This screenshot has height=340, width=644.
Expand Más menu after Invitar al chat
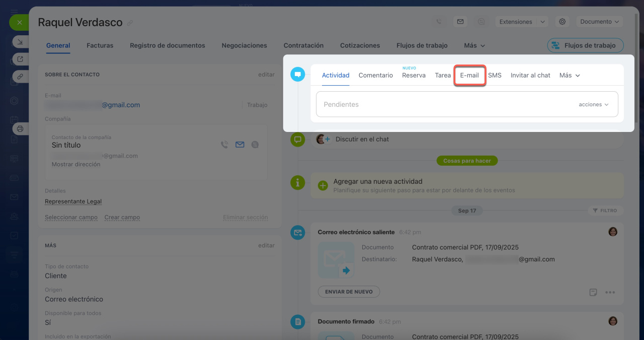570,75
